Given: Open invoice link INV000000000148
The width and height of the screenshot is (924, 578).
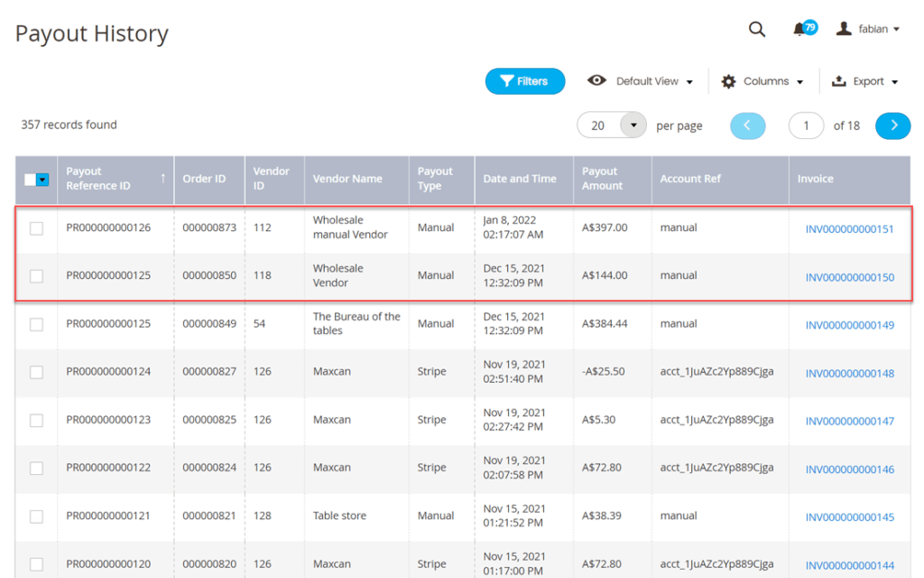Looking at the screenshot, I should click(849, 373).
